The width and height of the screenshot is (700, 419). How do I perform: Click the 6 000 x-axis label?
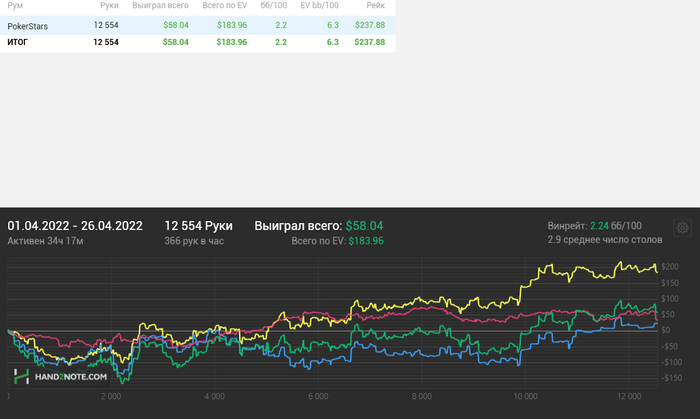(318, 396)
